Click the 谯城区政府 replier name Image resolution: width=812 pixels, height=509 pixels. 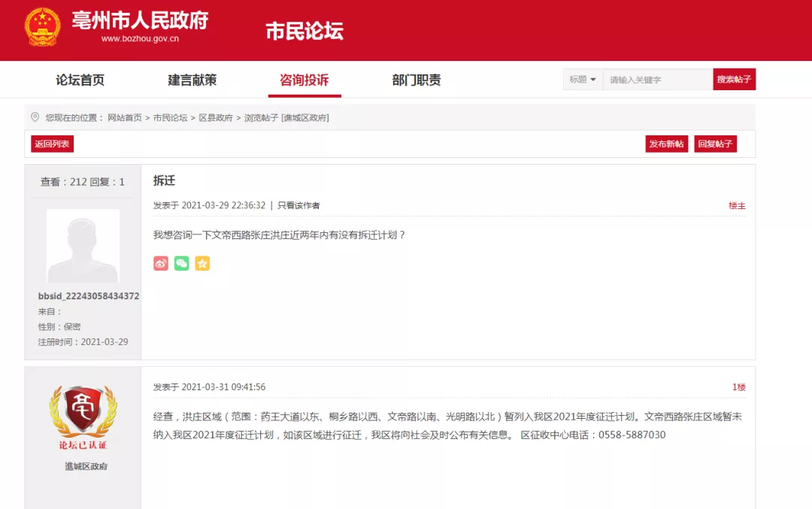(x=86, y=467)
